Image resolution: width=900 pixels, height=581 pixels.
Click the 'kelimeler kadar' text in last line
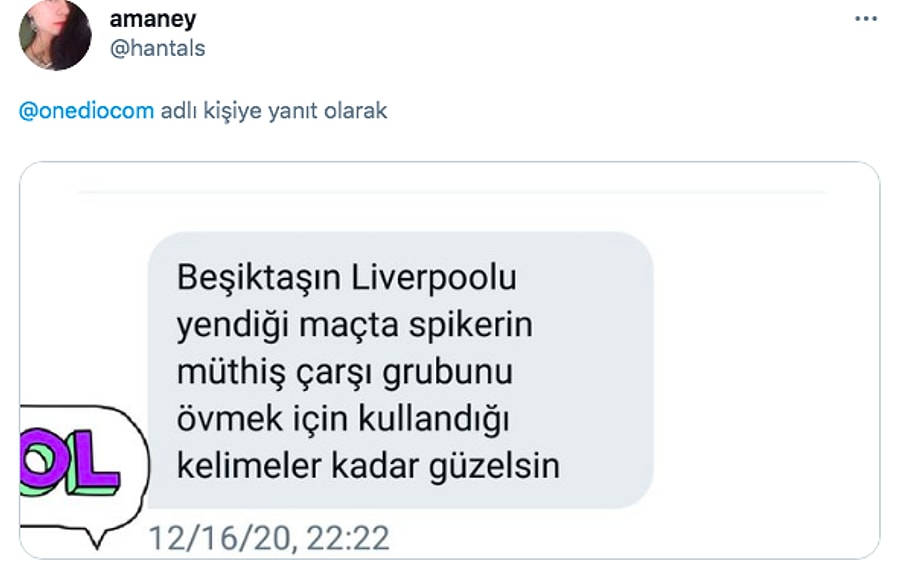(298, 466)
